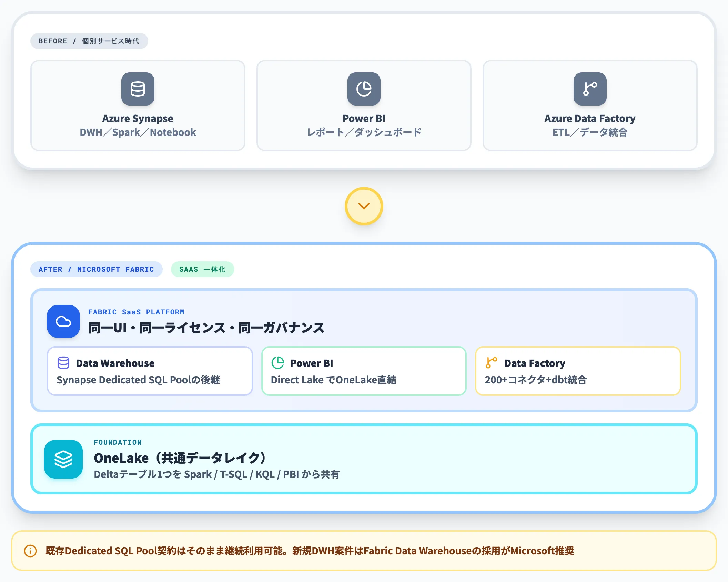This screenshot has width=728, height=582.
Task: Click the Azure Data Factory title text
Action: (x=590, y=119)
